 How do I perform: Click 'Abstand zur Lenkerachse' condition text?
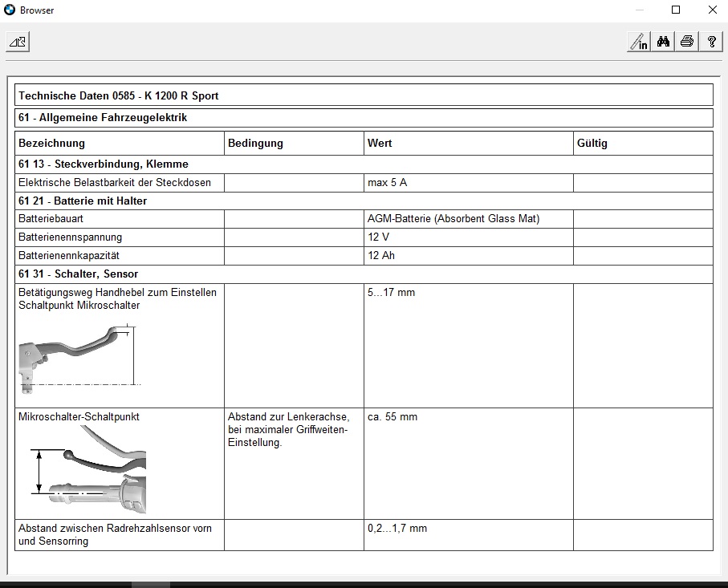coord(289,417)
